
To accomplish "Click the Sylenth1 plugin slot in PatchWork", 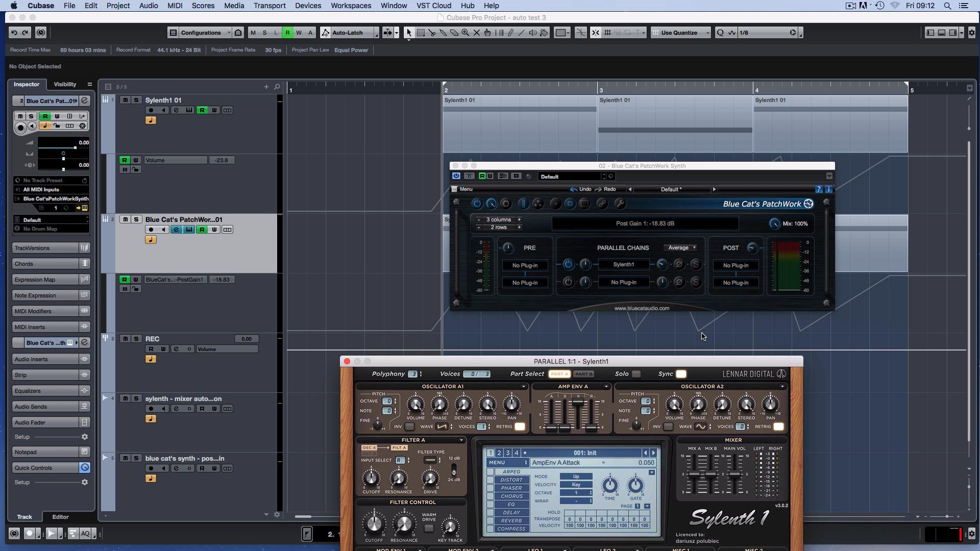I will (x=624, y=264).
